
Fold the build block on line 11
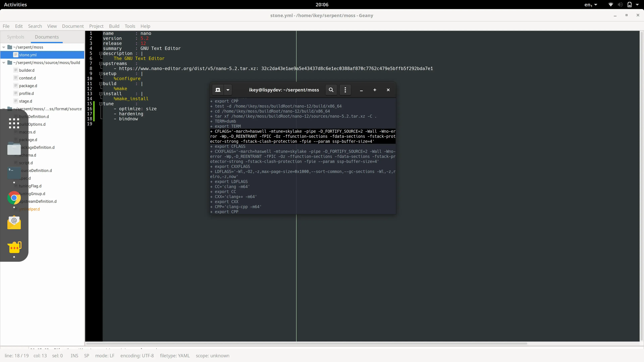[100, 83]
